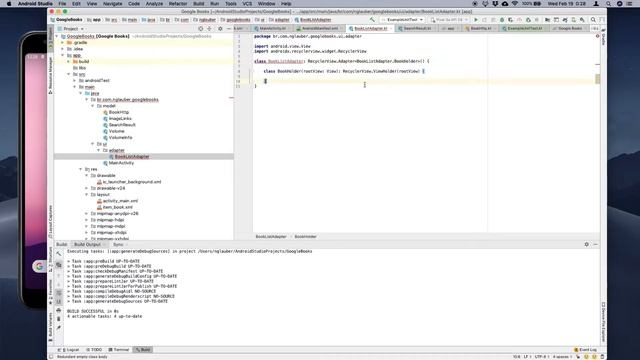Click the editor vertical scrollbar marker
This screenshot has width=640, height=360.
(x=598, y=79)
